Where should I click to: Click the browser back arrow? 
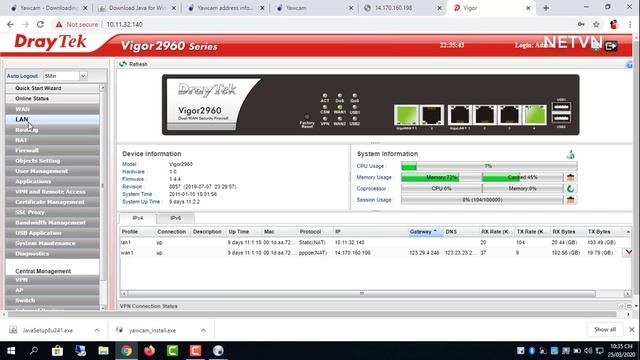(x=10, y=24)
